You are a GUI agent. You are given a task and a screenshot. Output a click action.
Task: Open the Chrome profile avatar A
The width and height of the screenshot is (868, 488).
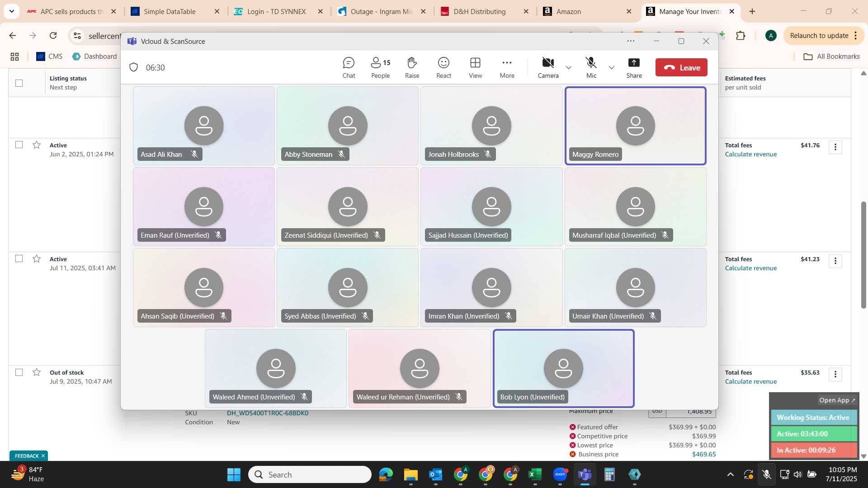click(771, 36)
